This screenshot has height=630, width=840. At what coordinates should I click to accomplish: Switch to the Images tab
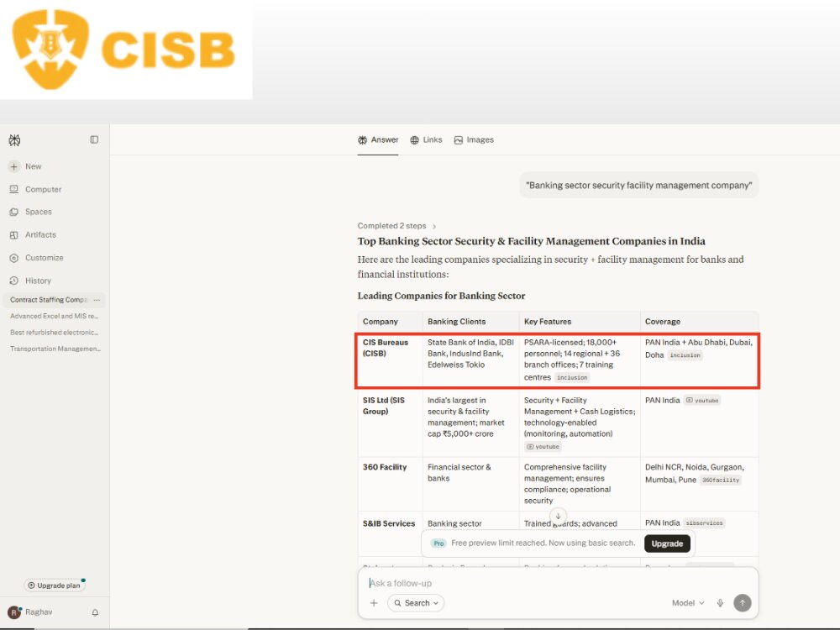pyautogui.click(x=474, y=140)
